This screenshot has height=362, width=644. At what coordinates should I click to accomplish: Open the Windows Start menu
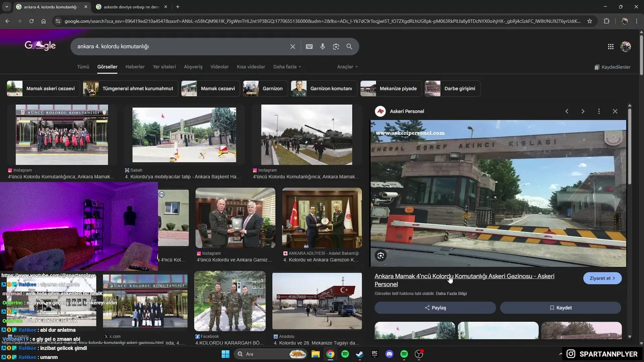pyautogui.click(x=225, y=354)
